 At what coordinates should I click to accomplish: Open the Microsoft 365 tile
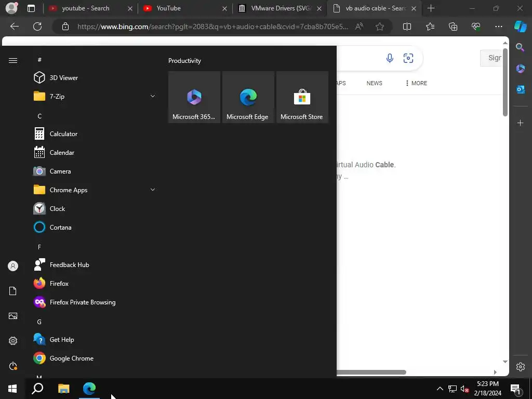(x=194, y=97)
